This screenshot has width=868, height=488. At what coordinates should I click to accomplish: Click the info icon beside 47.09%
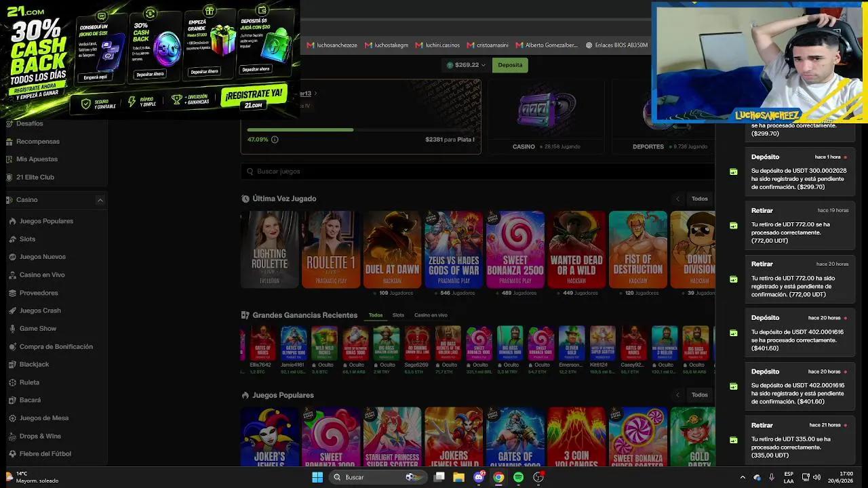click(275, 140)
